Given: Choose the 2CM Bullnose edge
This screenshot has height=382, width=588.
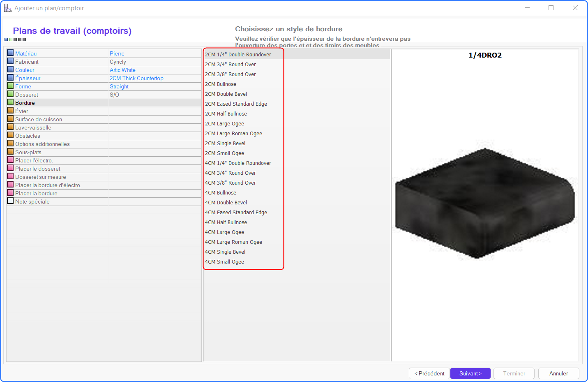Looking at the screenshot, I should coord(220,84).
